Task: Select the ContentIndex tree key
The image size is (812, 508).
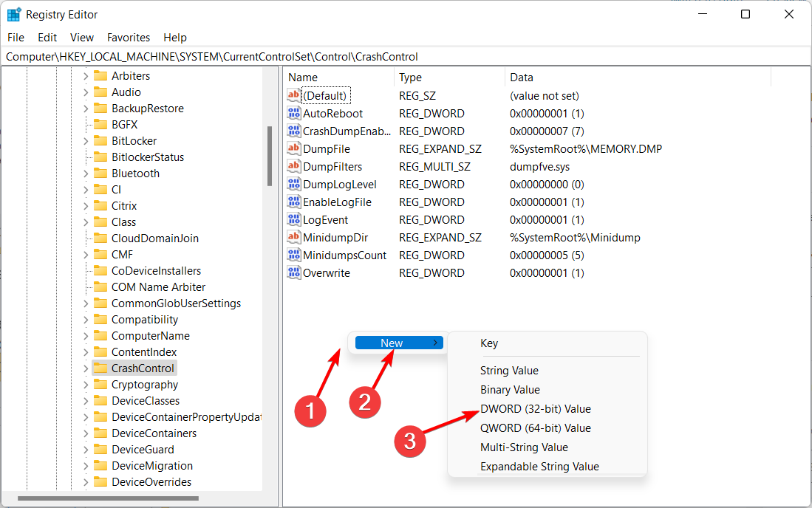Action: [144, 351]
